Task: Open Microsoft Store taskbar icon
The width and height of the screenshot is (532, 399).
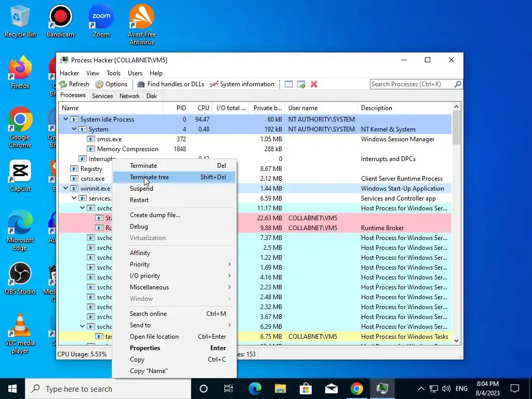Action: coord(305,389)
